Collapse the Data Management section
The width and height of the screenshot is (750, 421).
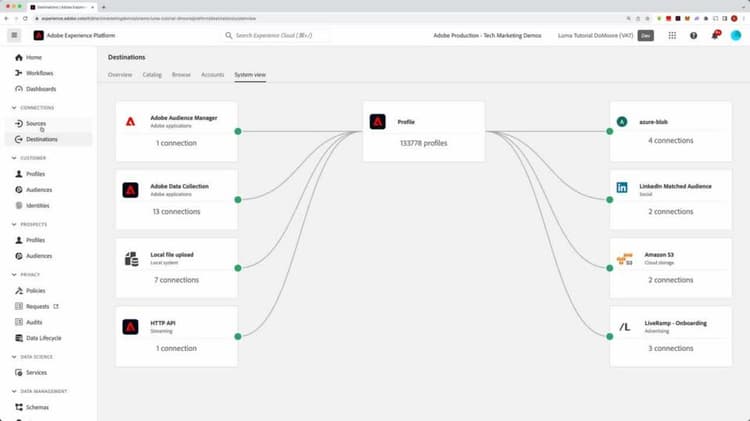[x=14, y=391]
